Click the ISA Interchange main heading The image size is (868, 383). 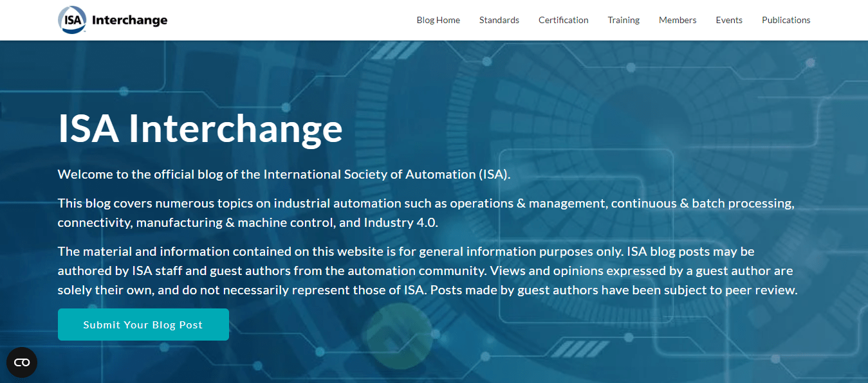tap(200, 129)
